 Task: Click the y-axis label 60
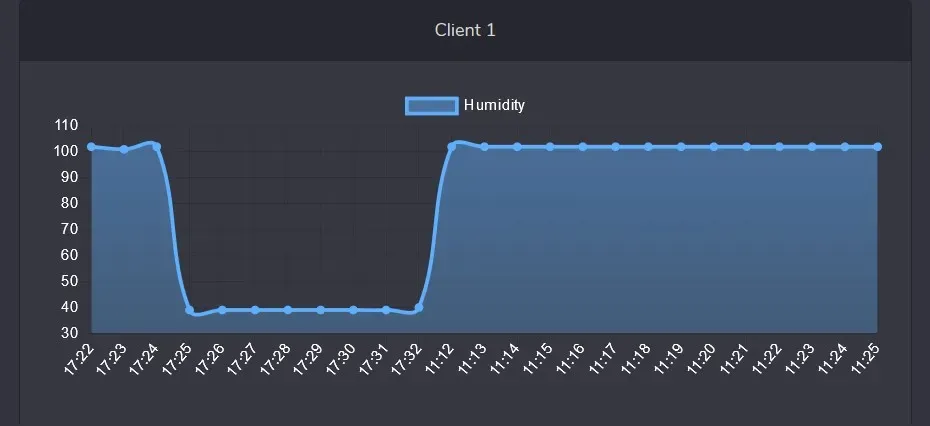point(70,255)
